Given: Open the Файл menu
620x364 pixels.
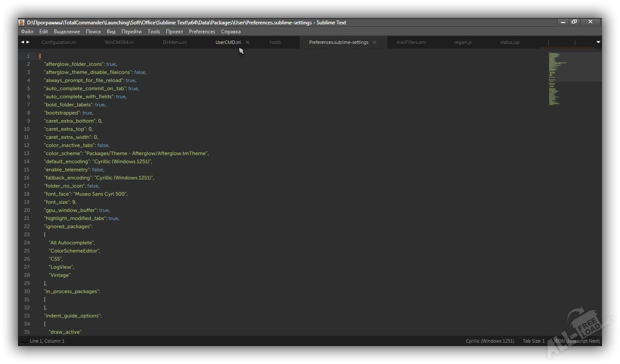Looking at the screenshot, I should click(27, 32).
